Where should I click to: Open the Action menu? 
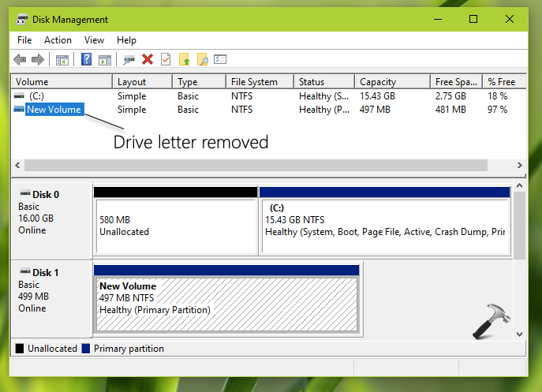click(x=58, y=39)
